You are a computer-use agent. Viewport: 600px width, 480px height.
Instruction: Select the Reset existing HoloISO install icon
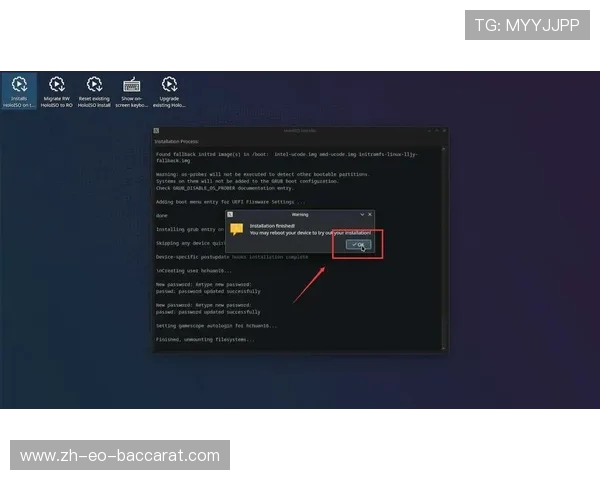pos(94,88)
